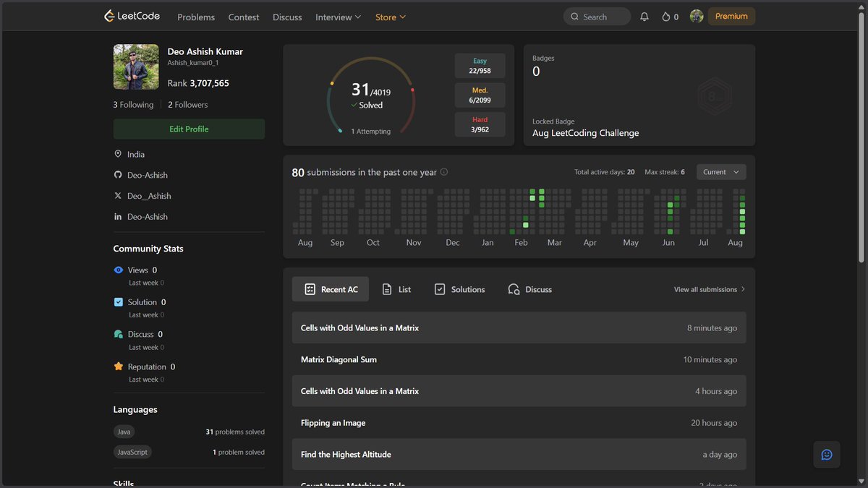Switch to the List tab
Image resolution: width=868 pixels, height=488 pixels.
pyautogui.click(x=396, y=289)
